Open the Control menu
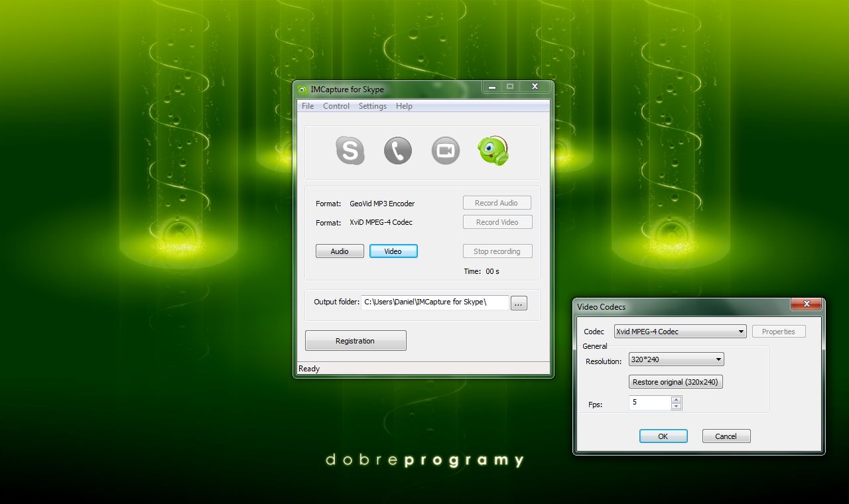 click(x=336, y=106)
